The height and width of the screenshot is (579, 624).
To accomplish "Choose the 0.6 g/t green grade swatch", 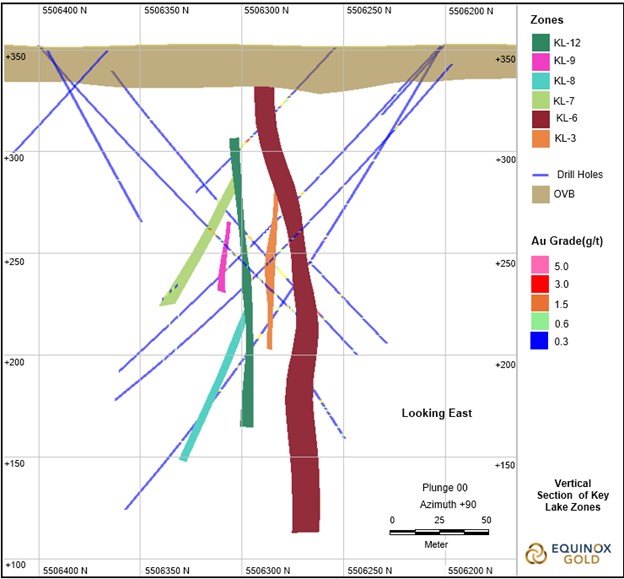I will pyautogui.click(x=541, y=323).
